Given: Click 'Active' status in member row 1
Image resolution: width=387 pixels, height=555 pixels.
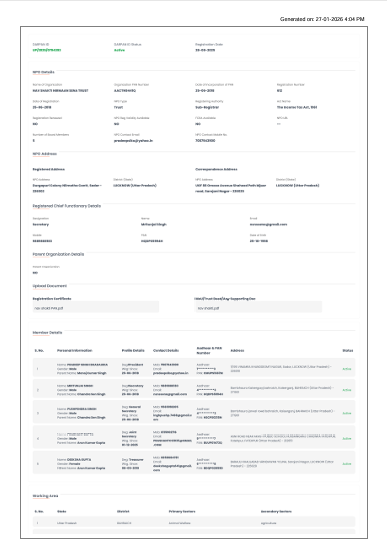Looking at the screenshot, I should [347, 369].
